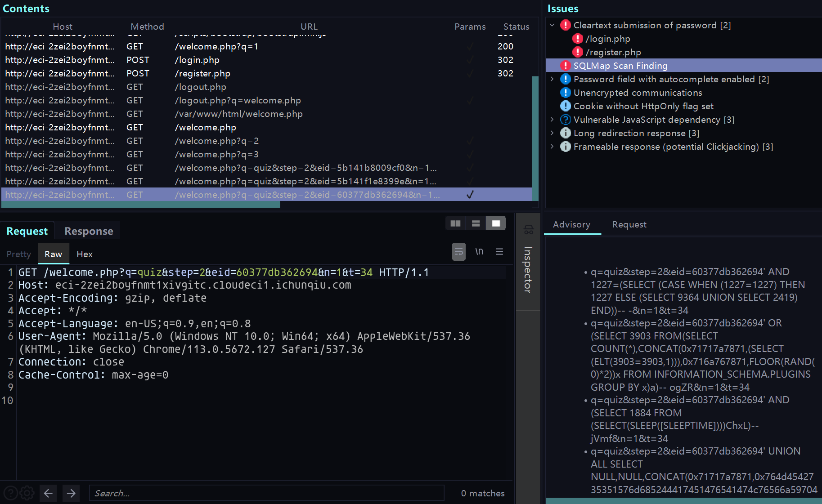Open the Inspector panel icon

click(529, 230)
